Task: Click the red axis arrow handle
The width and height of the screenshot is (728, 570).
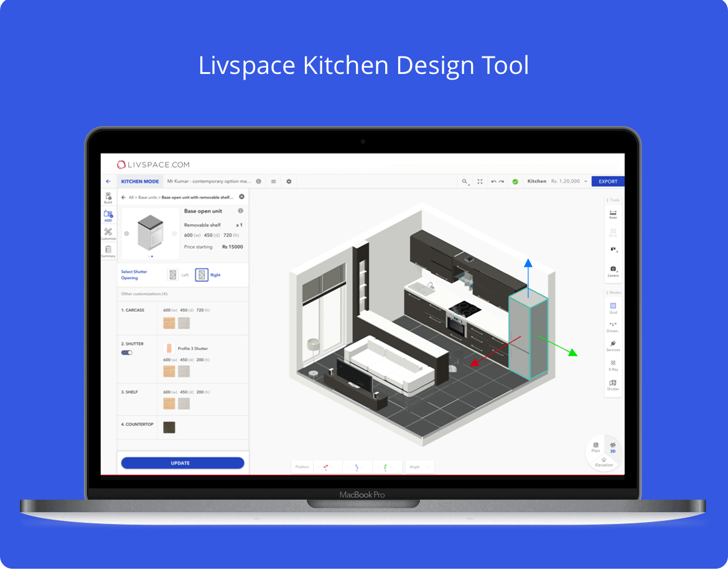Action: [475, 363]
